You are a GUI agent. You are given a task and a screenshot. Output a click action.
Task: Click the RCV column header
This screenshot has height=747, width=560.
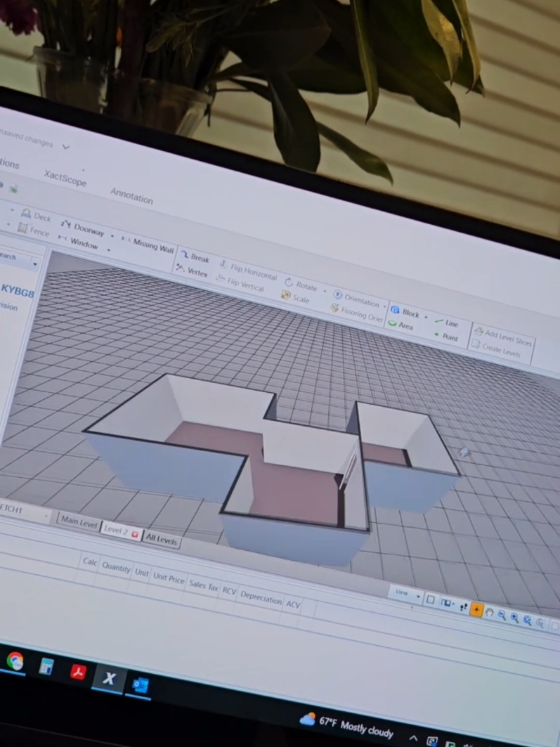[229, 591]
